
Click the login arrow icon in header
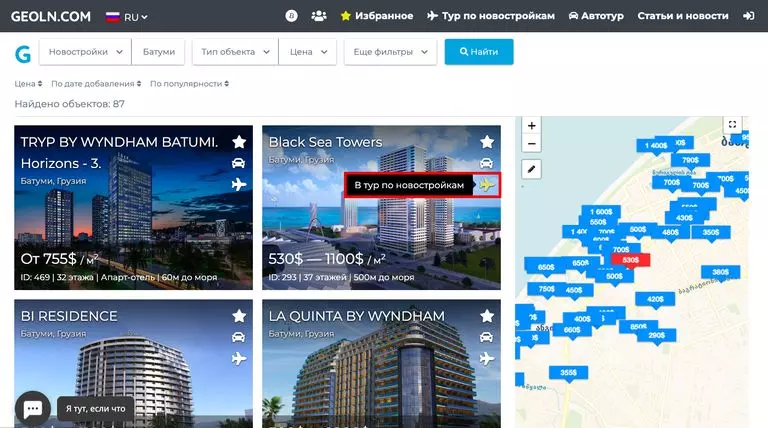748,16
